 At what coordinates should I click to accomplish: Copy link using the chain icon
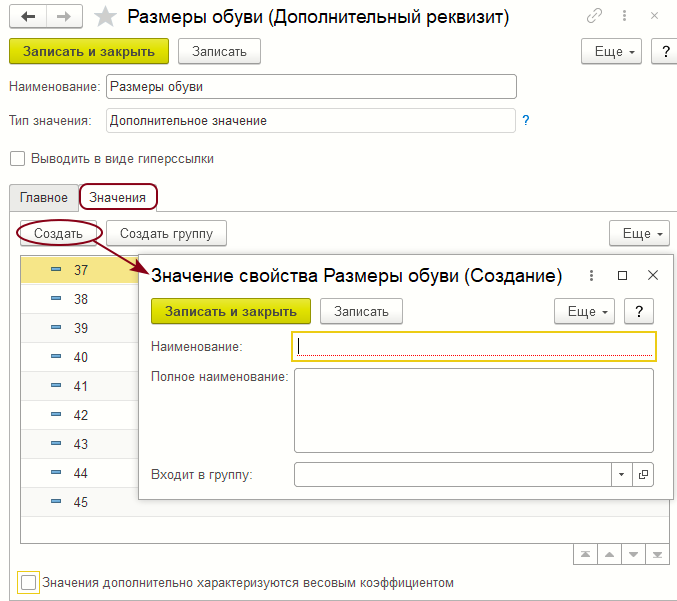click(x=594, y=16)
